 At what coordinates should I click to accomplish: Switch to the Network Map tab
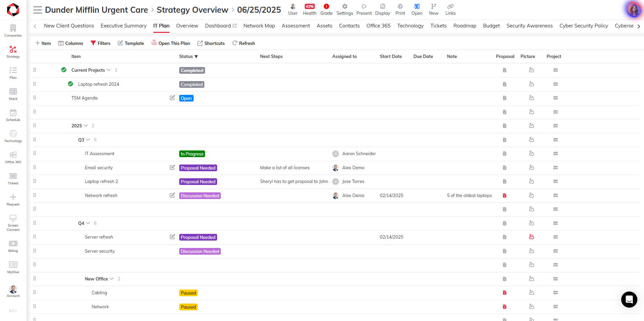pyautogui.click(x=259, y=26)
